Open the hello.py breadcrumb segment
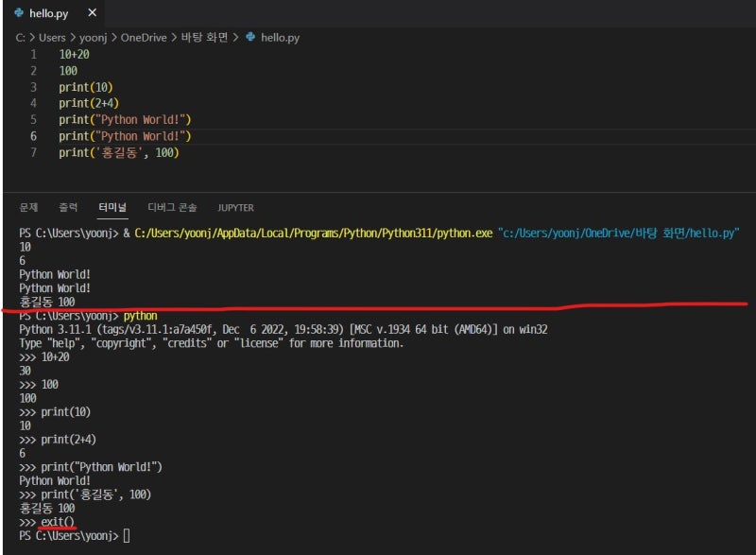 click(x=280, y=38)
